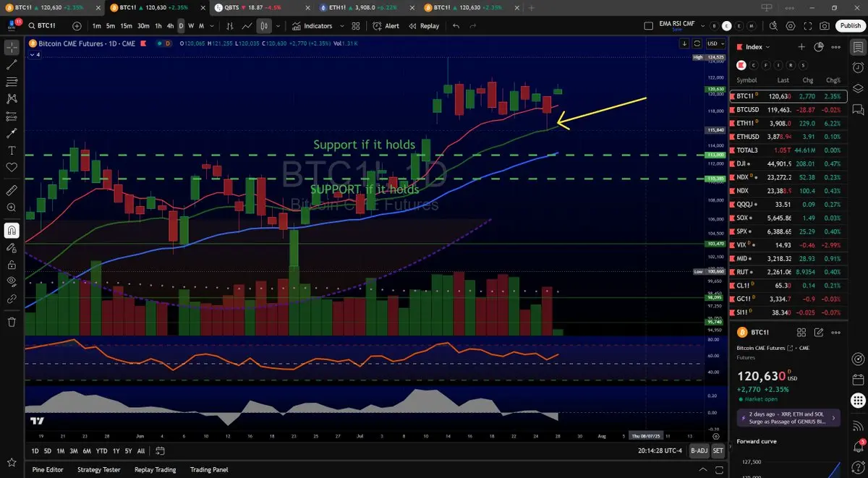The width and height of the screenshot is (868, 478).
Task: Remove drawings with the trash icon
Action: click(x=12, y=322)
